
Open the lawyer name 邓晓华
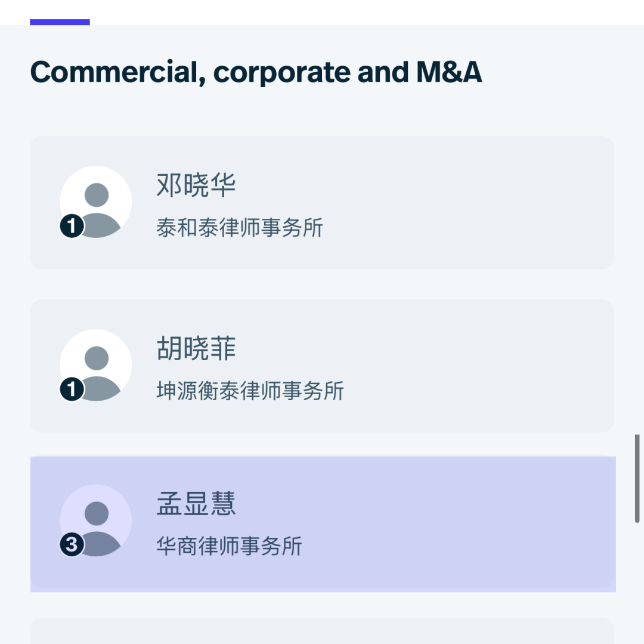(196, 185)
